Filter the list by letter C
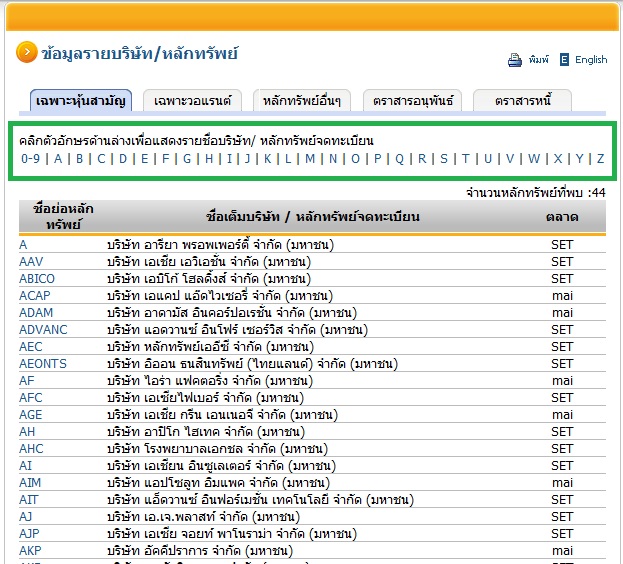 (101, 159)
